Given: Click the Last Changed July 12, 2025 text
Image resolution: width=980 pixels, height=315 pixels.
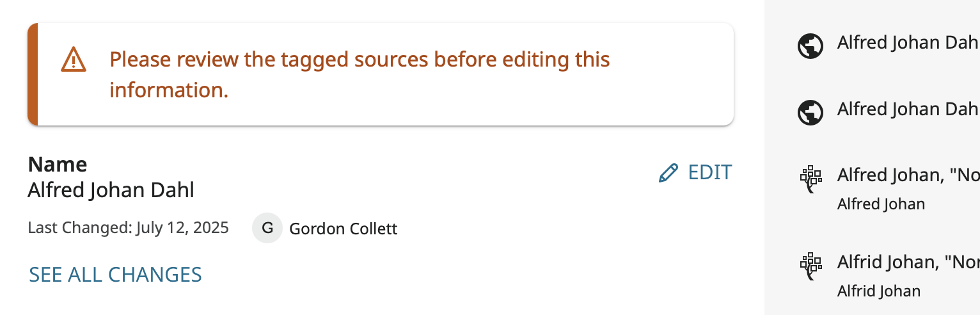Looking at the screenshot, I should coord(128,228).
